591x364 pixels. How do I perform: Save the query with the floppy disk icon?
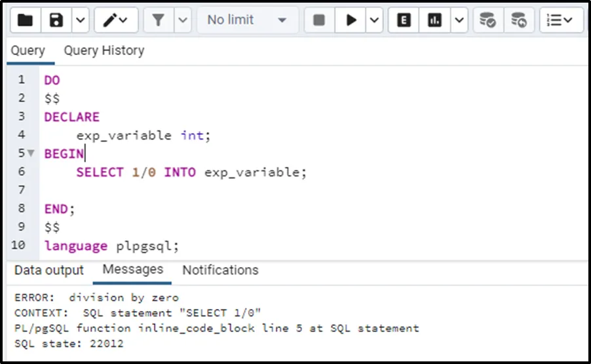tap(56, 20)
